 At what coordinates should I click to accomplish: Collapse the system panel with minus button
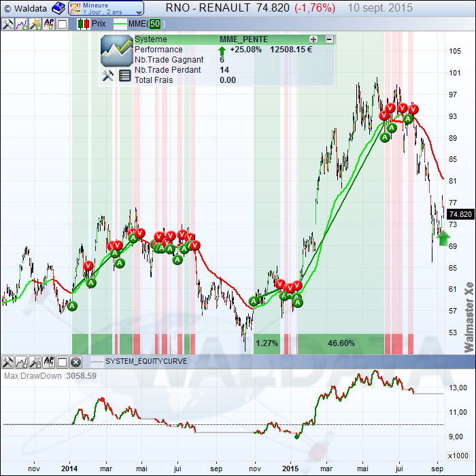[x=329, y=39]
